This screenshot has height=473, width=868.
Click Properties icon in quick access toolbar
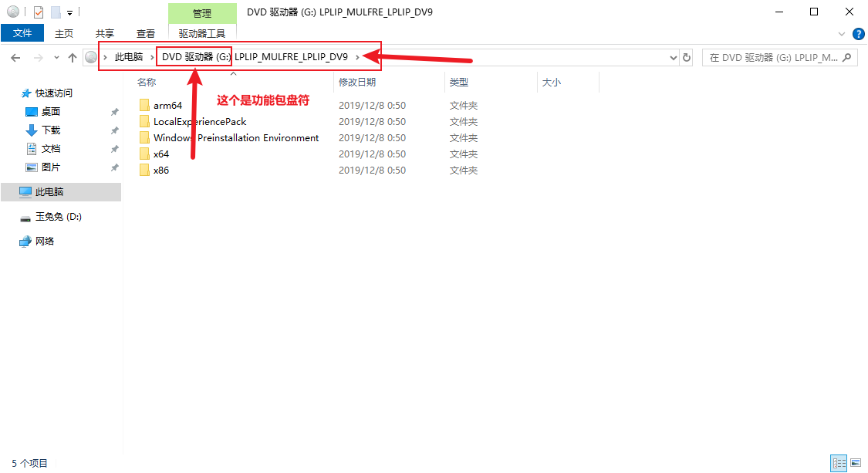pyautogui.click(x=39, y=12)
